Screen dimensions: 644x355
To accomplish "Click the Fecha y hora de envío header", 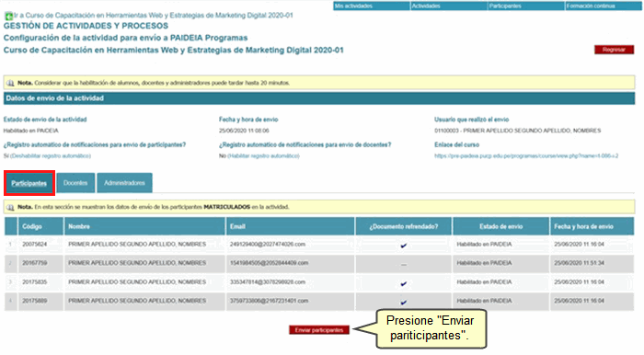I will (592, 226).
